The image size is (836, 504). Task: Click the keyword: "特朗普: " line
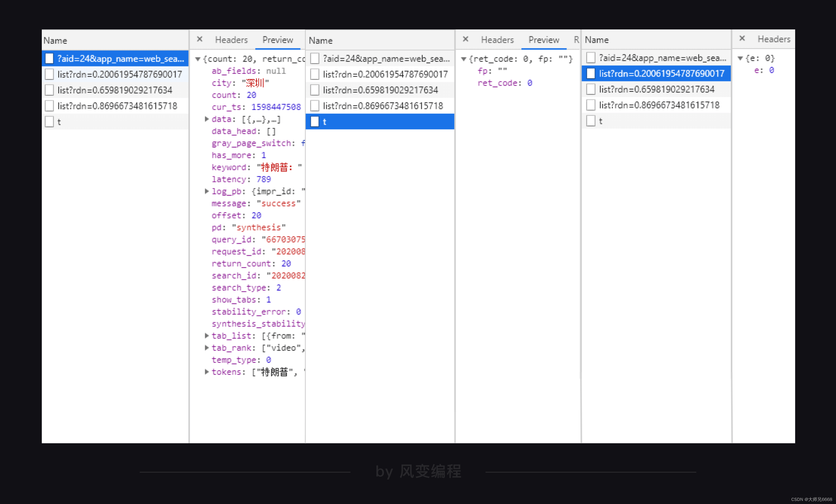pos(256,167)
